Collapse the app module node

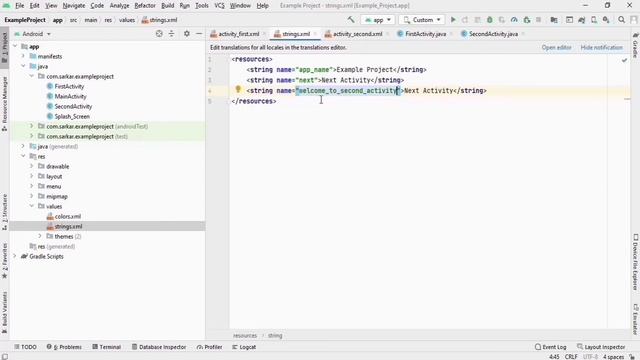coord(15,46)
